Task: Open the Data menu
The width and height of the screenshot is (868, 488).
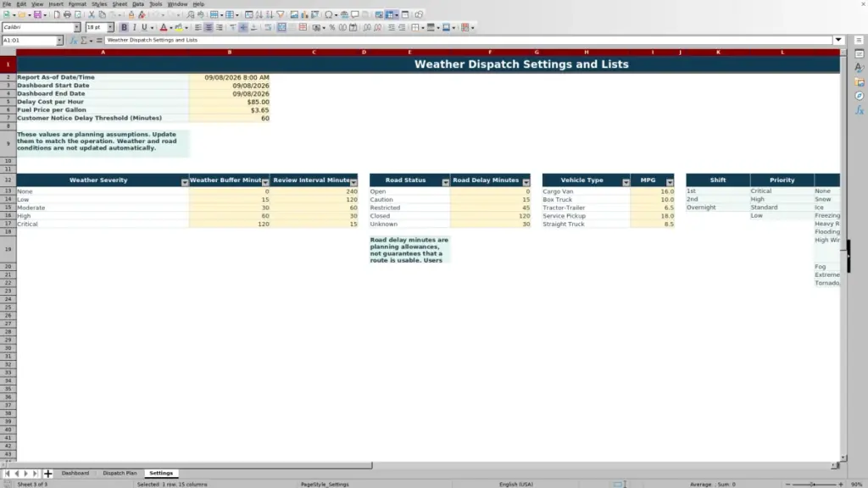Action: 138,4
